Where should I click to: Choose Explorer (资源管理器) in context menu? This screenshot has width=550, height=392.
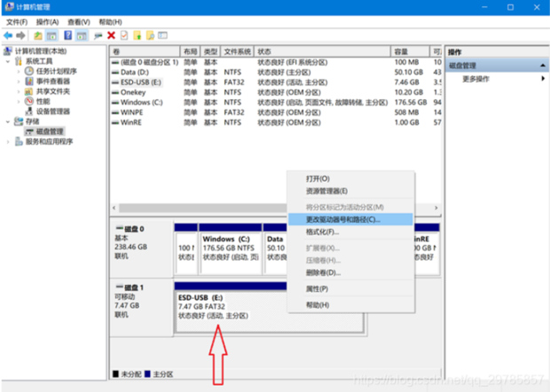point(350,191)
